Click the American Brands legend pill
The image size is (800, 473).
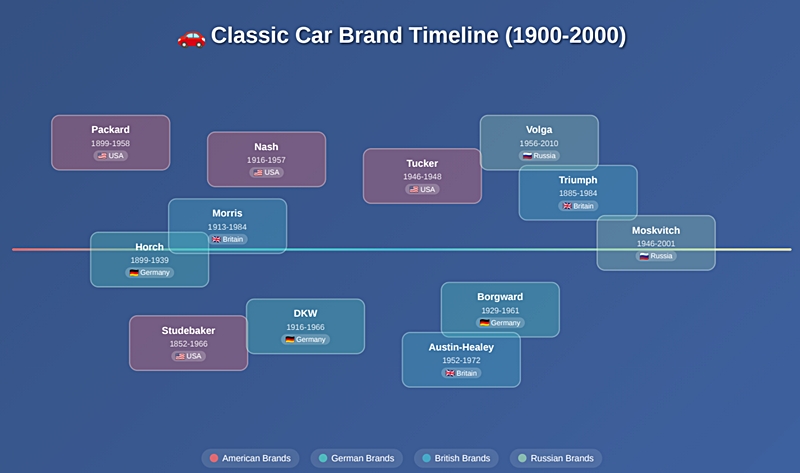pyautogui.click(x=251, y=458)
